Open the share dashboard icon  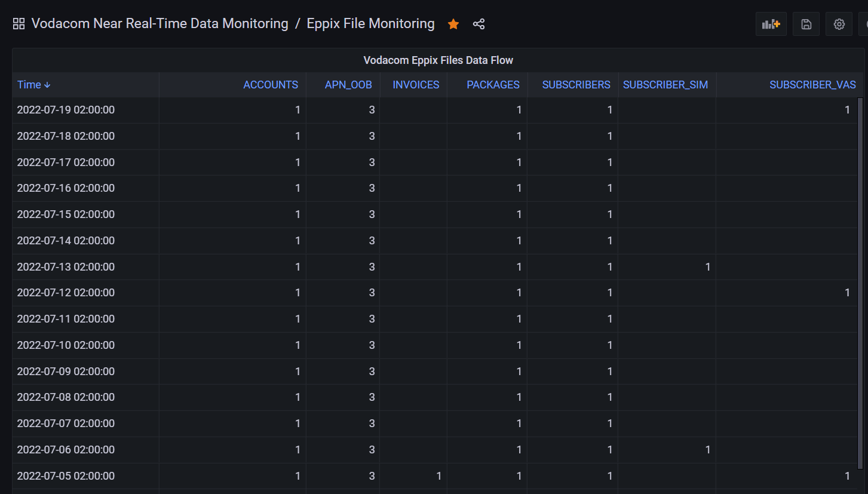point(479,24)
